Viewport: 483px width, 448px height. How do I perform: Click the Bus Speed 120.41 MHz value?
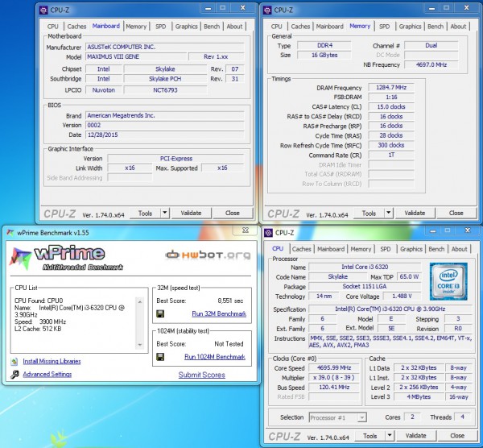[x=334, y=388]
